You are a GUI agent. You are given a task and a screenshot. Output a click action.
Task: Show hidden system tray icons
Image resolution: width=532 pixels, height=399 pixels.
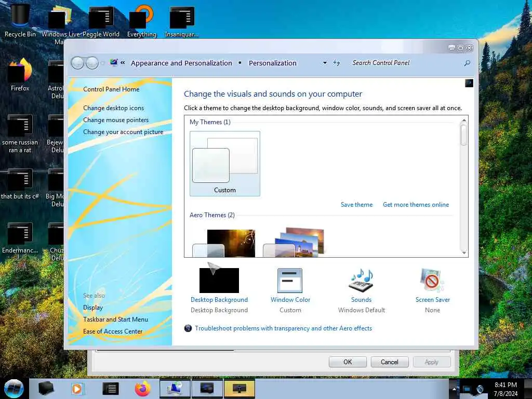(x=454, y=389)
